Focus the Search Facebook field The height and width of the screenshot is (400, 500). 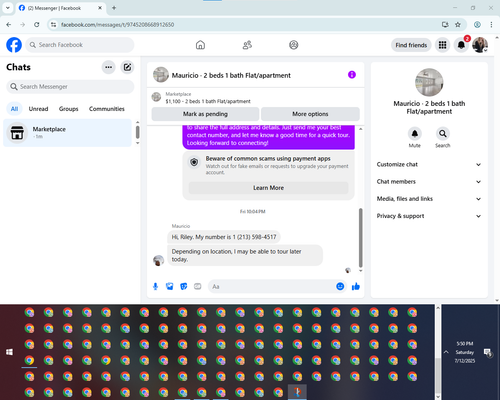(x=80, y=45)
